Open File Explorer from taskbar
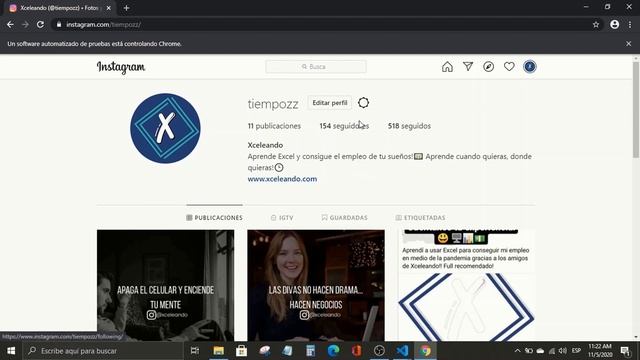The image size is (640, 360). [x=219, y=351]
